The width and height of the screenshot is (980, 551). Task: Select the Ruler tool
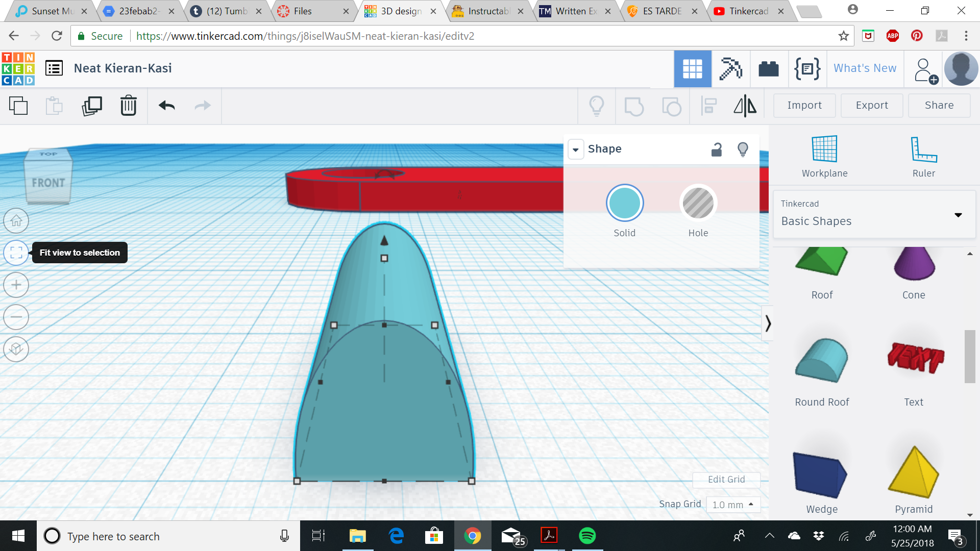(924, 157)
